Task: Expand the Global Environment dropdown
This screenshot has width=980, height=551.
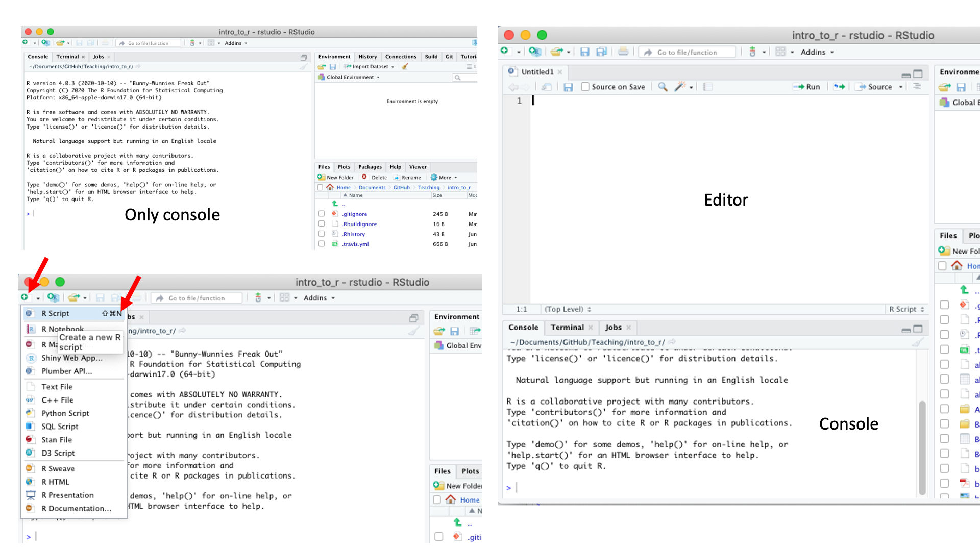Action: click(353, 78)
